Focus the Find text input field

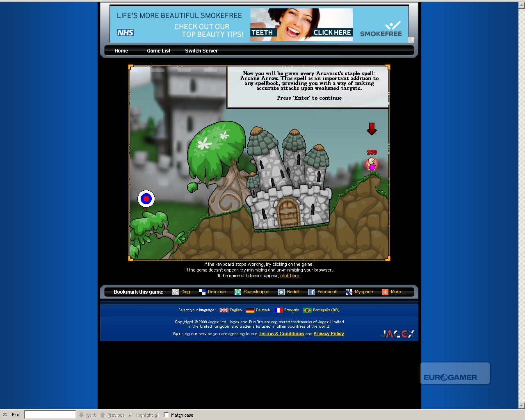click(x=50, y=415)
